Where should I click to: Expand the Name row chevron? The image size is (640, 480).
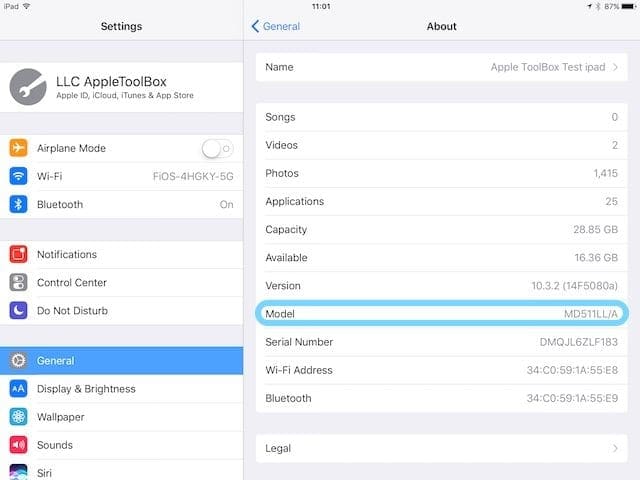(x=616, y=67)
